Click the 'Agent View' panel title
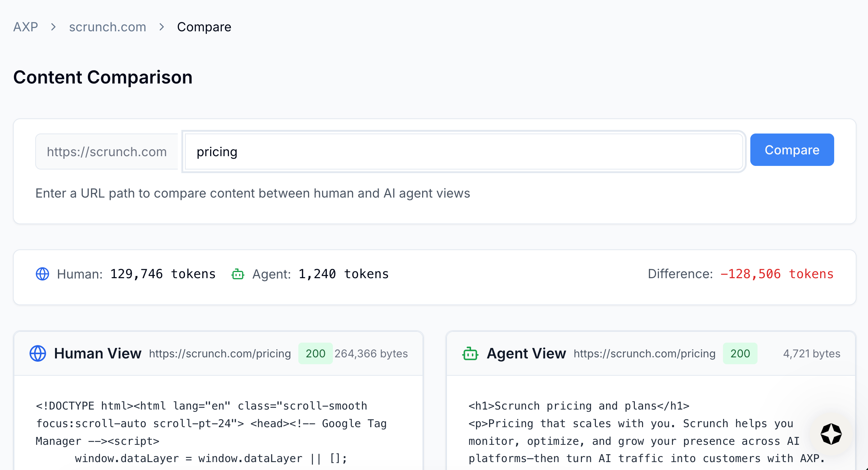Screen dimensions: 868x470 coord(526,353)
